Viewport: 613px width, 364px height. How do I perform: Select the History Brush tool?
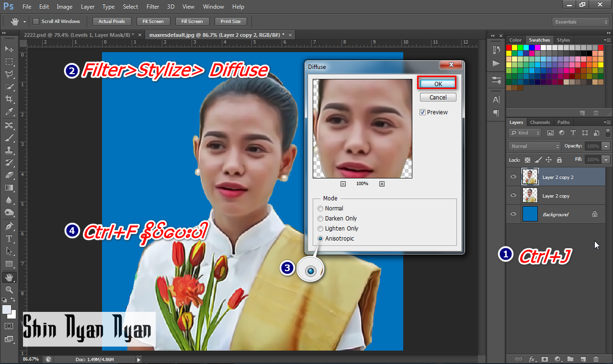click(9, 163)
